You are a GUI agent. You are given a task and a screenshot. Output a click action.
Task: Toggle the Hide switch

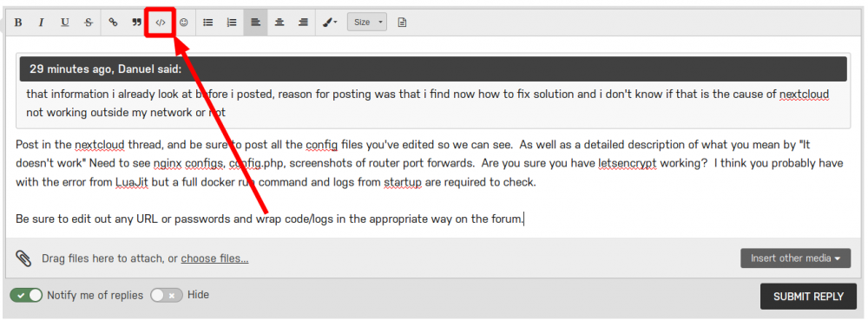pyautogui.click(x=166, y=295)
